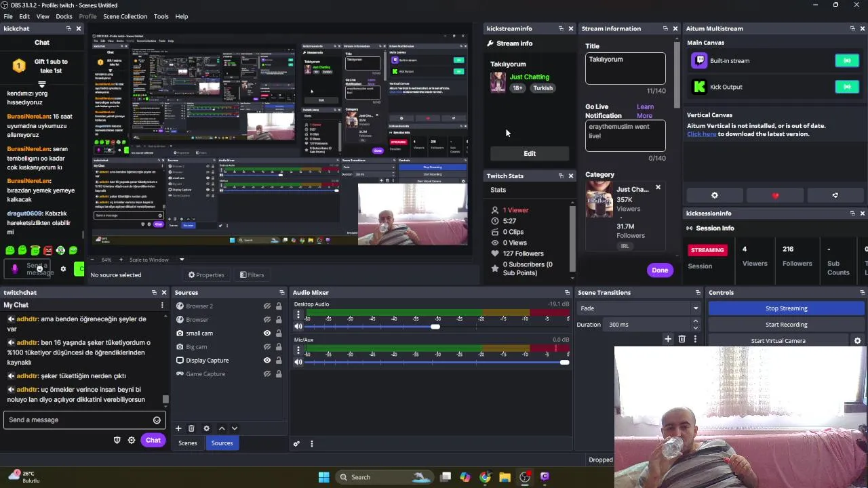The height and width of the screenshot is (488, 868).
Task: Open My Chat three-dot options menu
Action: (x=162, y=305)
